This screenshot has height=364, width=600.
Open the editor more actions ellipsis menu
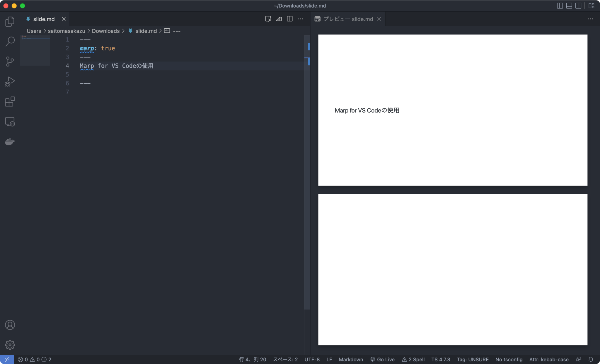tap(301, 19)
